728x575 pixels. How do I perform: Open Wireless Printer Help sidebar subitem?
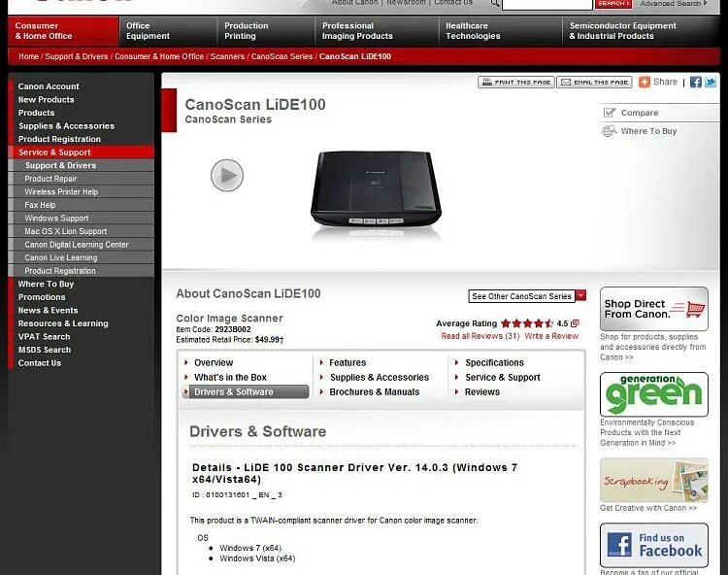click(82, 191)
